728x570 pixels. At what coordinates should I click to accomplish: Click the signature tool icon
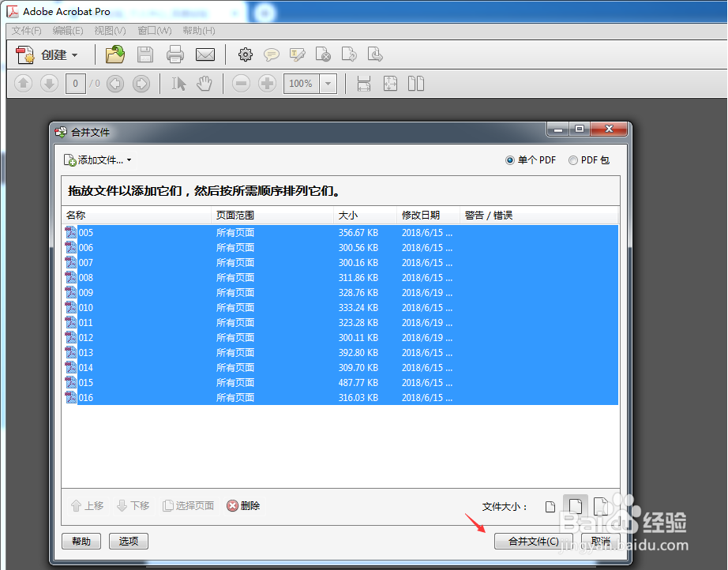point(297,54)
